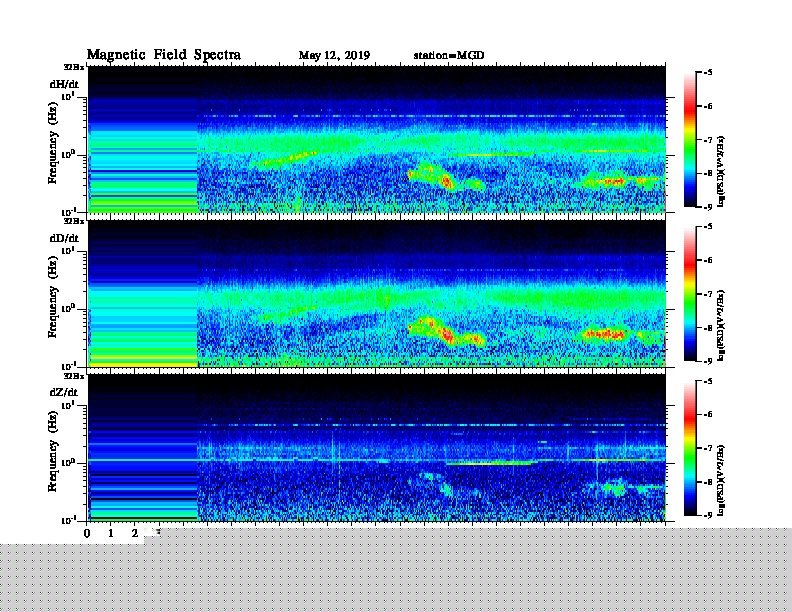Click the dH/dt panel color scale bar

click(690, 140)
